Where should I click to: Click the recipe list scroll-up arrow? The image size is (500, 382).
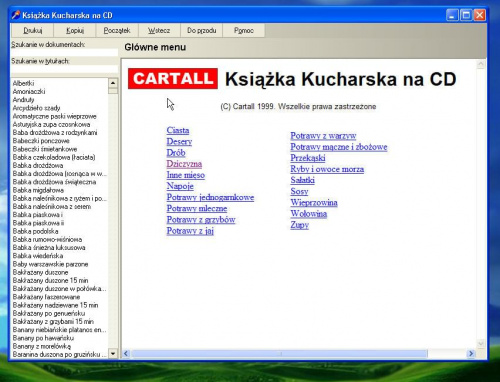coord(113,83)
